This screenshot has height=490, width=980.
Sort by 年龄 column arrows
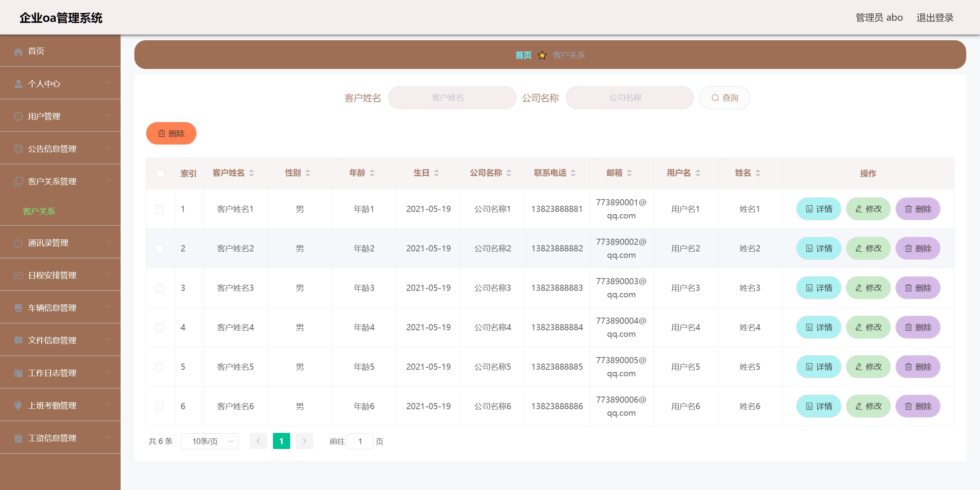[x=372, y=173]
